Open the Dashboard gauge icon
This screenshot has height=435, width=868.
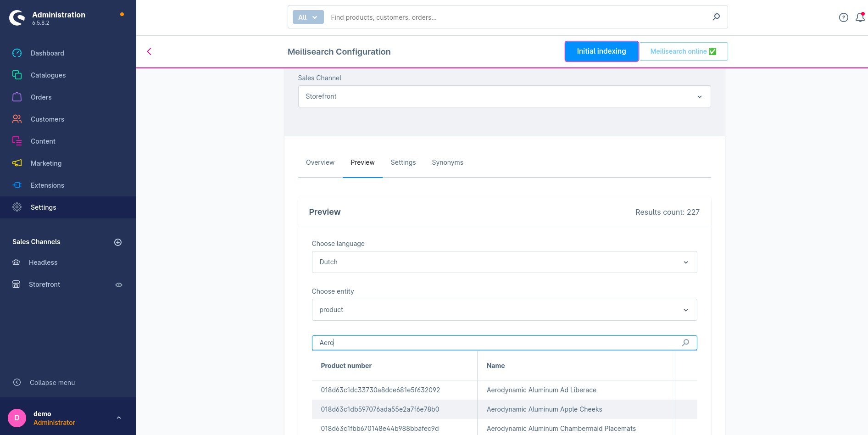(17, 53)
